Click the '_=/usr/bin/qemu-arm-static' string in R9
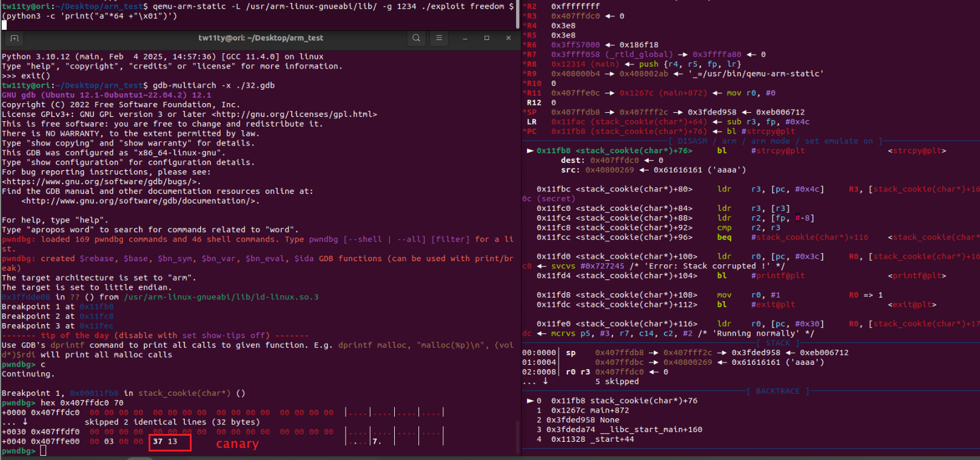Image resolution: width=980 pixels, height=460 pixels. [756, 74]
